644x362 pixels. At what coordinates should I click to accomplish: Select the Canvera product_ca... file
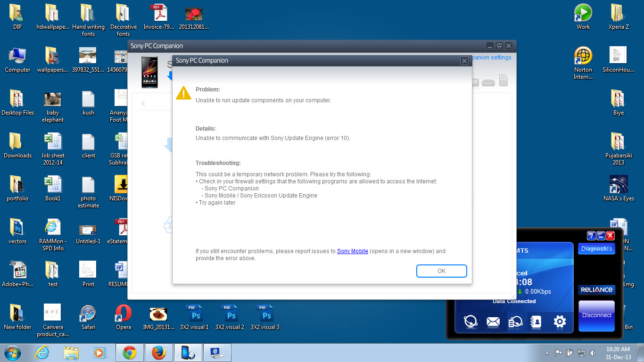(53, 321)
